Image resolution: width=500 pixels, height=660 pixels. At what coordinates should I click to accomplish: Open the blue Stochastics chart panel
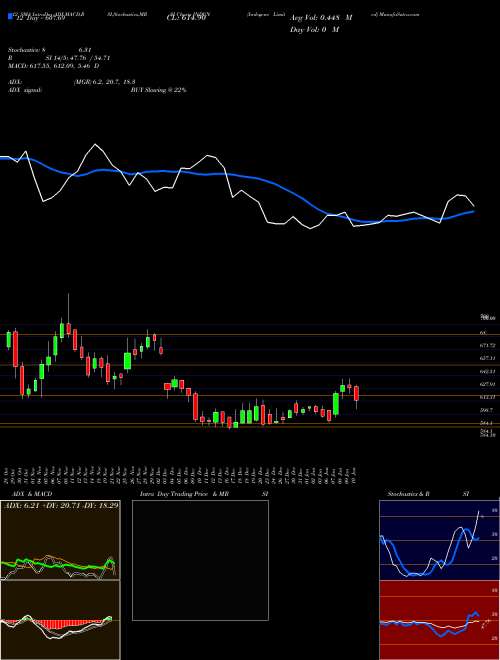pos(439,540)
